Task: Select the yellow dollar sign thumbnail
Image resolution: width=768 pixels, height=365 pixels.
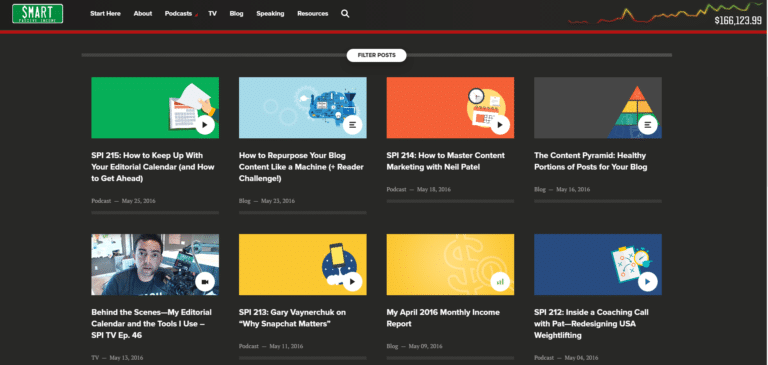Action: pos(450,265)
